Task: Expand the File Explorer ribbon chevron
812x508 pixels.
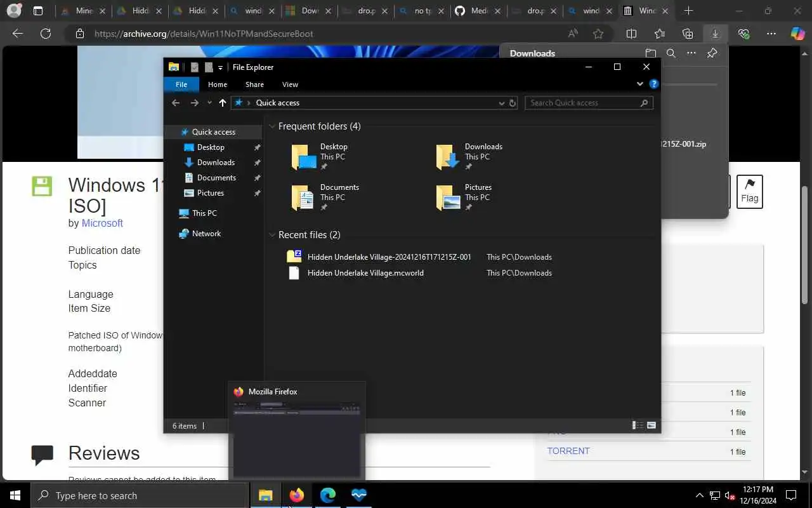Action: pos(640,84)
